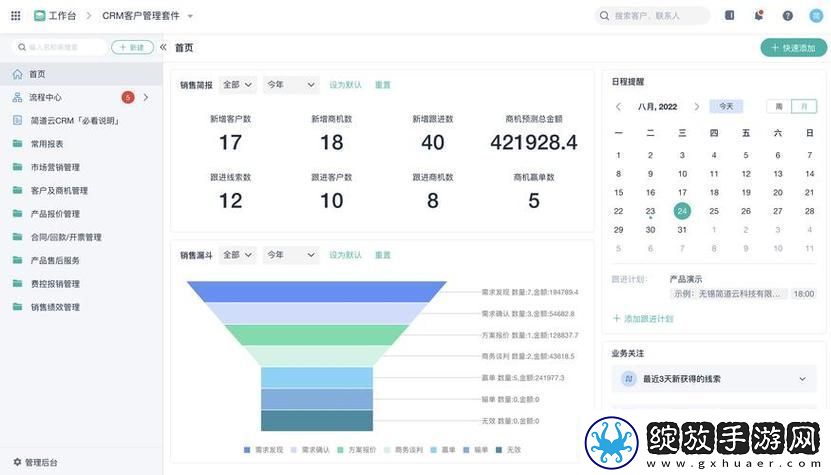The image size is (831, 475).
Task: Click 设为默认 link in 销售简报
Action: click(x=346, y=85)
